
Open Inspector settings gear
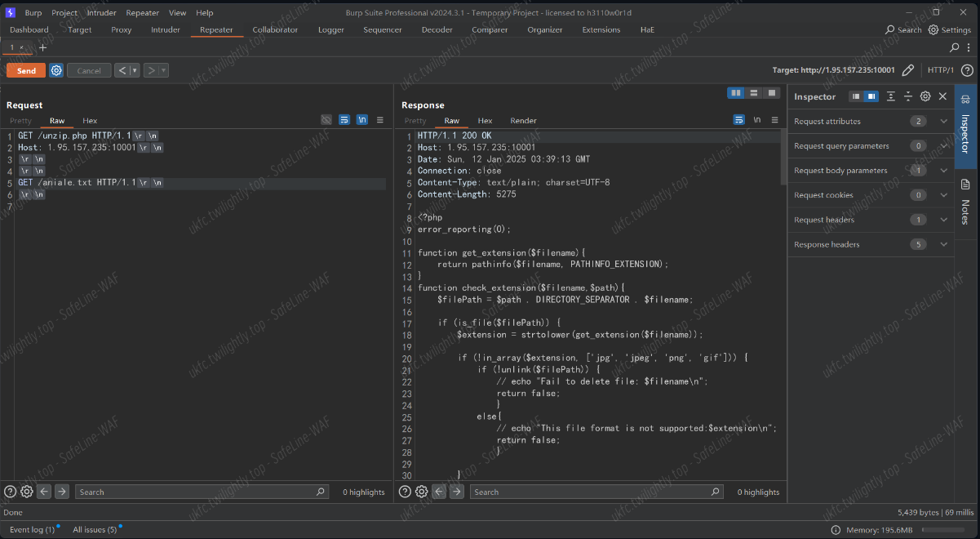click(925, 96)
